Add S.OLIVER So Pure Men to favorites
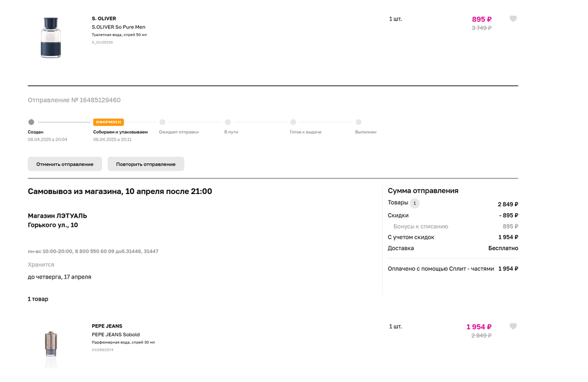Image resolution: width=588 pixels, height=382 pixels. point(513,19)
